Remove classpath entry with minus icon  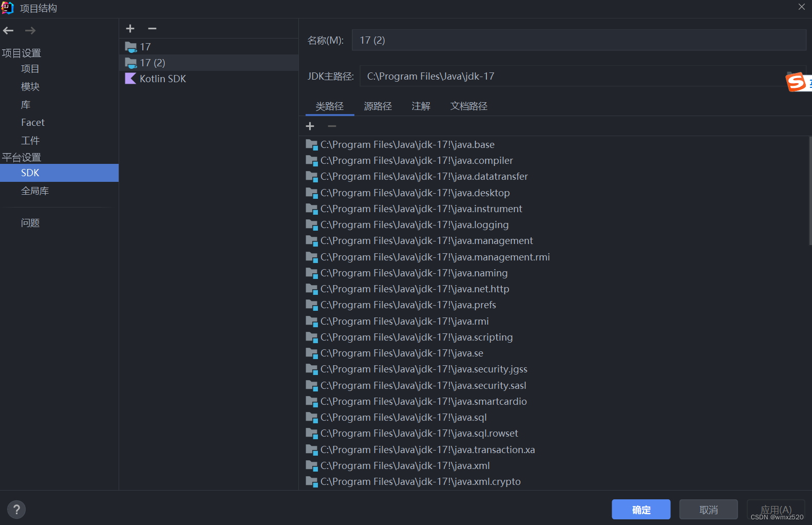coord(332,126)
